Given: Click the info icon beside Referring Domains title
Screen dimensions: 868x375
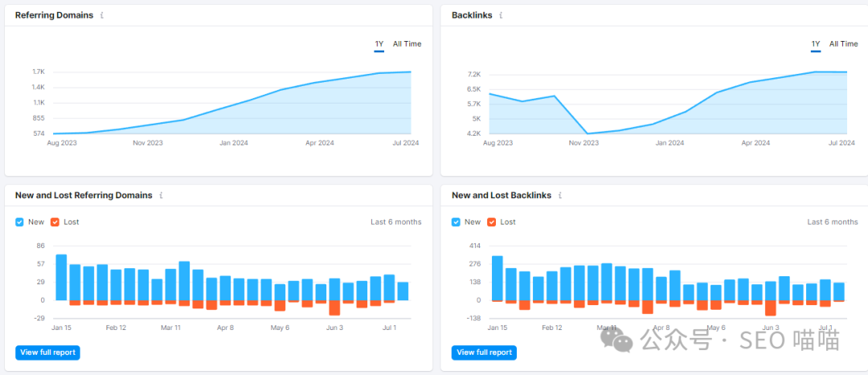Looking at the screenshot, I should pyautogui.click(x=102, y=15).
